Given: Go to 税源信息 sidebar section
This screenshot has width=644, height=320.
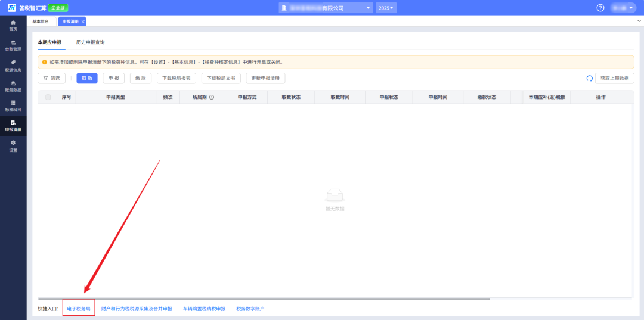Looking at the screenshot, I should click(x=13, y=66).
